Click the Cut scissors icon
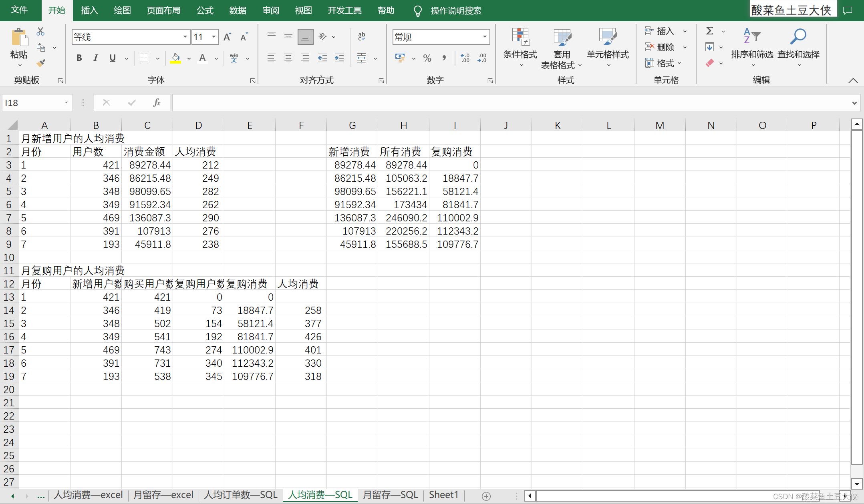The height and width of the screenshot is (504, 864). pyautogui.click(x=40, y=31)
